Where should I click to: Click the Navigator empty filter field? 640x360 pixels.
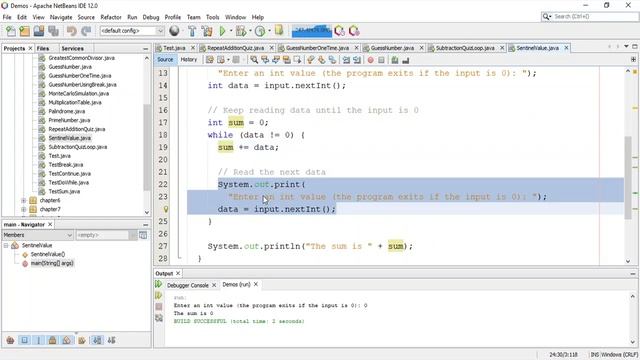pyautogui.click(x=102, y=235)
